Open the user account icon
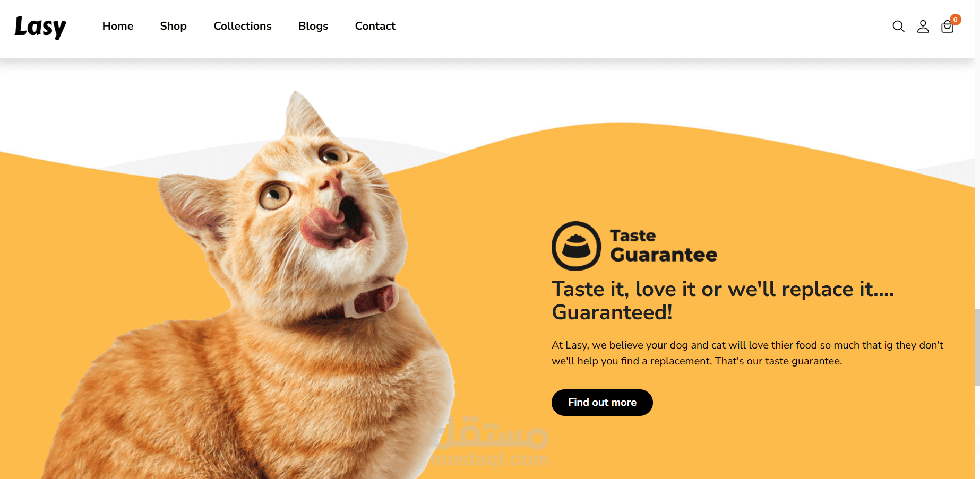This screenshot has height=479, width=980. pyautogui.click(x=923, y=27)
